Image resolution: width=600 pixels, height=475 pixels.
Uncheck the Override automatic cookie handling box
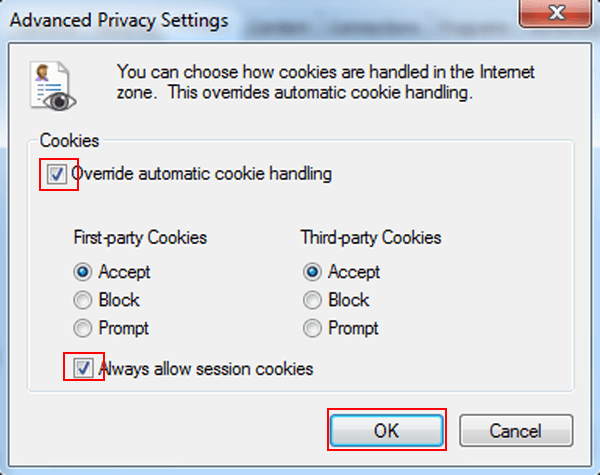click(57, 175)
